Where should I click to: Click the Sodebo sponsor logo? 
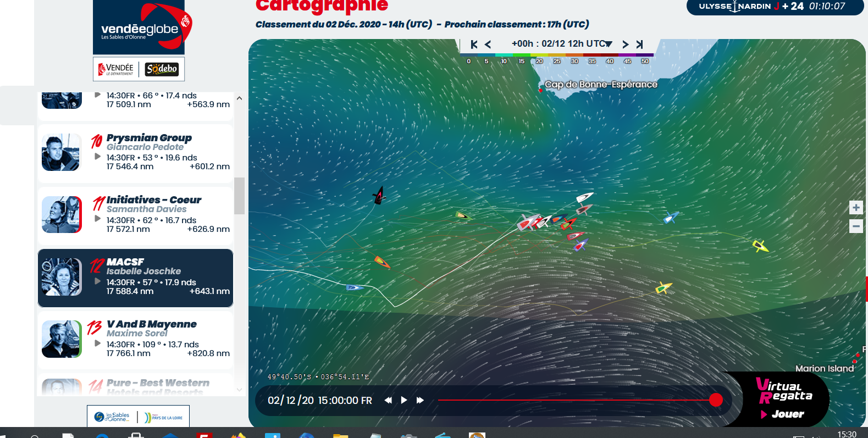162,69
